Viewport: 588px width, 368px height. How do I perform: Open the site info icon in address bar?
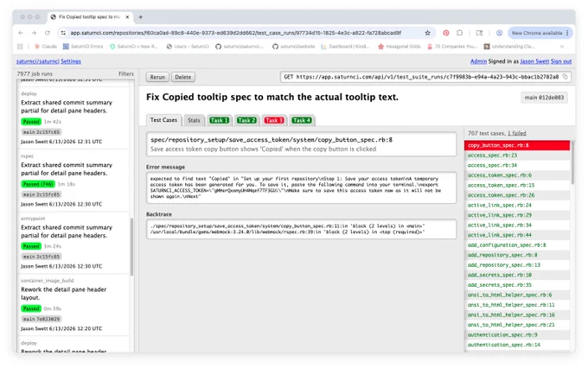tap(63, 33)
